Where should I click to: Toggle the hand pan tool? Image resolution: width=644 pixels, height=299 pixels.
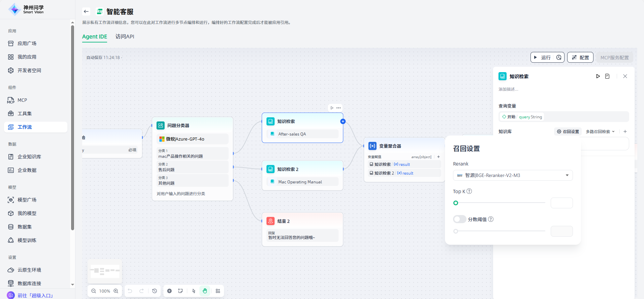click(x=205, y=291)
